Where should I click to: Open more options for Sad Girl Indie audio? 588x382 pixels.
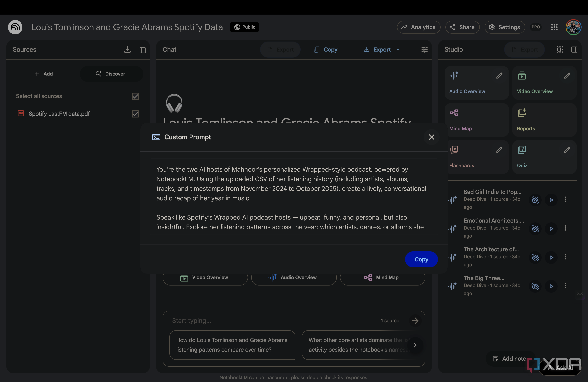565,199
